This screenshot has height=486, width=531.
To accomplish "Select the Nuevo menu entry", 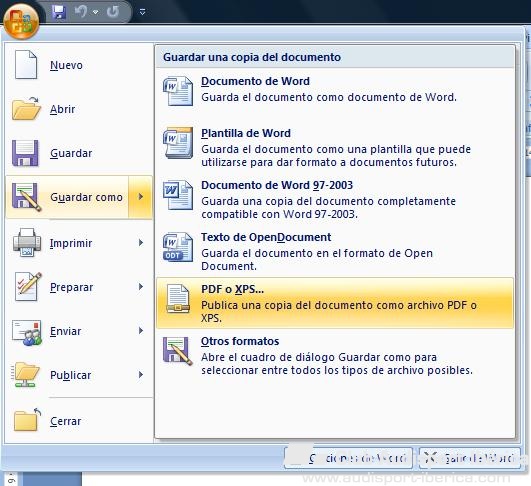I will pyautogui.click(x=66, y=65).
